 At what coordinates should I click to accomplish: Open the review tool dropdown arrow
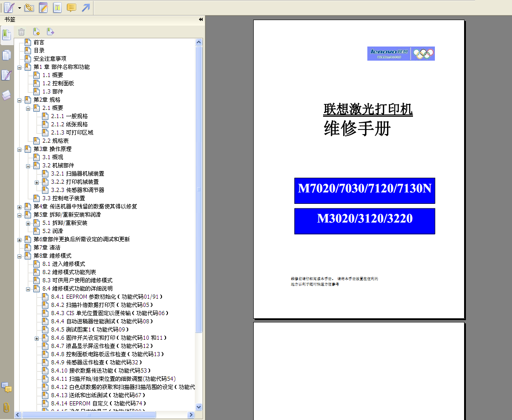[x=19, y=8]
